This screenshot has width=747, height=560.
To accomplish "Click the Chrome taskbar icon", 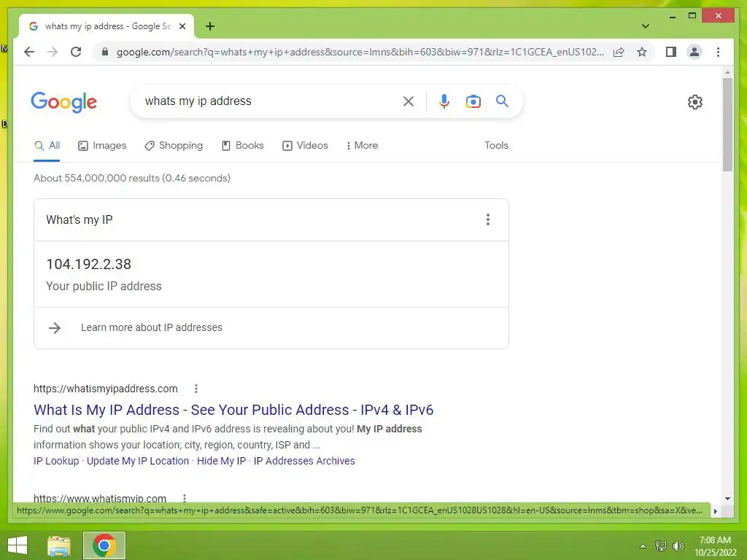I will coord(104,545).
